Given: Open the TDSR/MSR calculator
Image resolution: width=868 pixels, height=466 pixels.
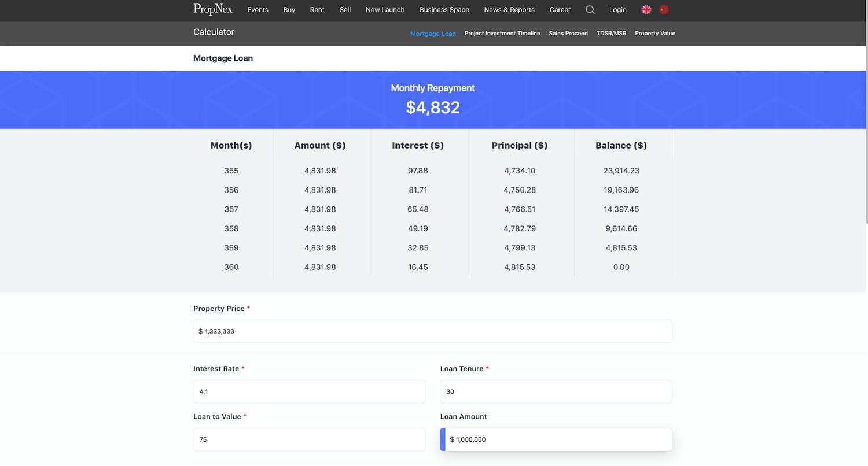Looking at the screenshot, I should pos(611,34).
